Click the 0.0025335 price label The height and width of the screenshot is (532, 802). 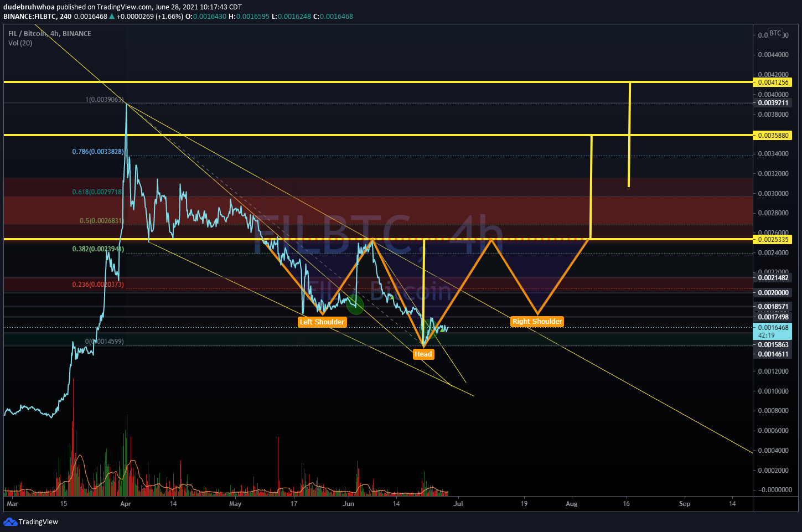pyautogui.click(x=773, y=239)
